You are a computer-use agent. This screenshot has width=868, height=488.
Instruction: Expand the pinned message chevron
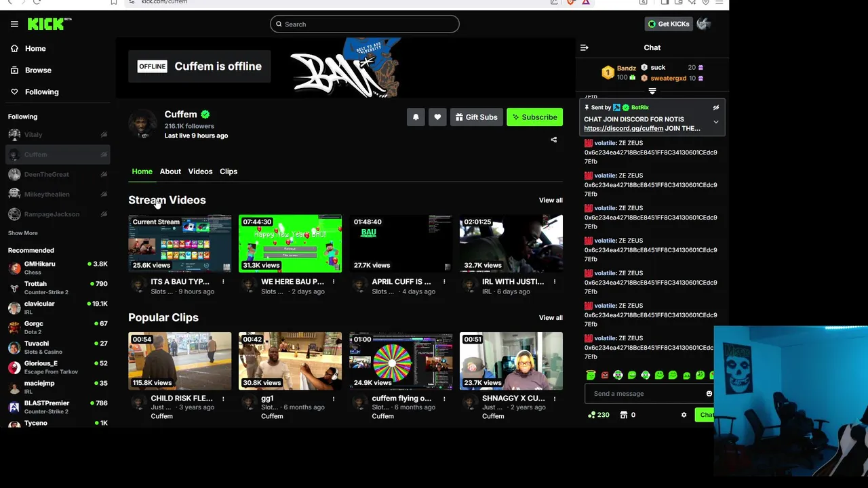click(715, 122)
